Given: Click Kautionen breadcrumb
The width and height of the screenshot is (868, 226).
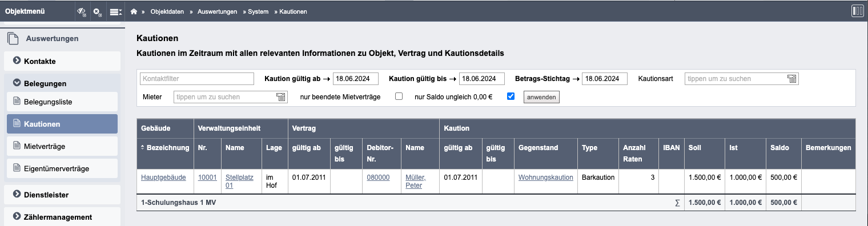Looking at the screenshot, I should tap(293, 11).
